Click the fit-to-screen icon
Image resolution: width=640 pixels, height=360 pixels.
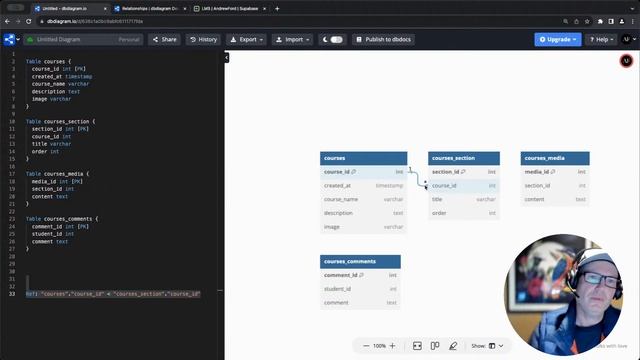(417, 346)
